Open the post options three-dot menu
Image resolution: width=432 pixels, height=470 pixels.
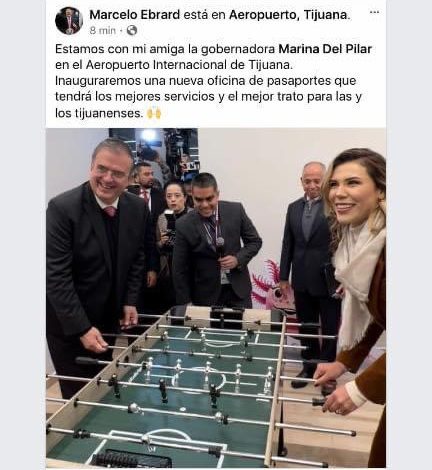pyautogui.click(x=374, y=12)
